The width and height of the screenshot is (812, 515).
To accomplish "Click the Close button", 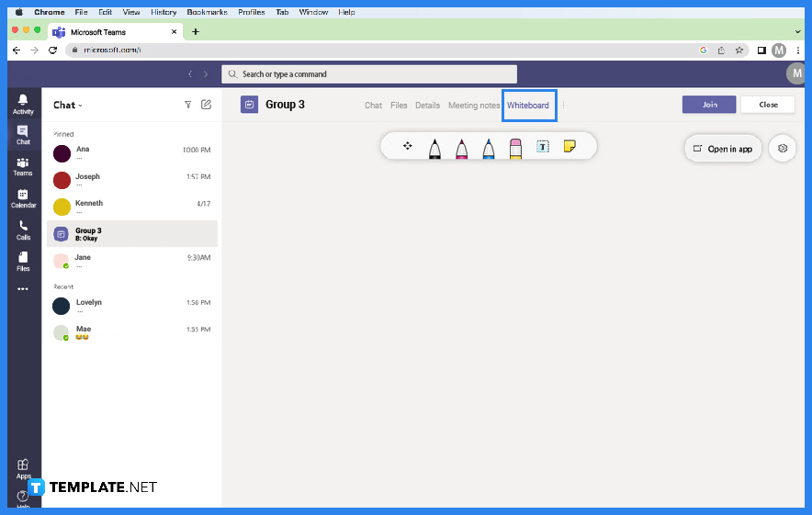I will click(768, 105).
